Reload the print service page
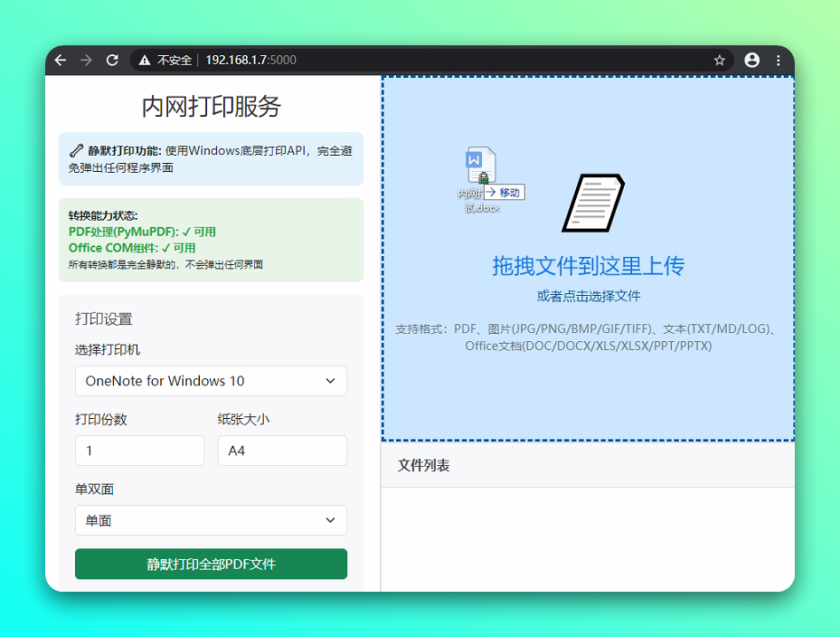 point(112,61)
